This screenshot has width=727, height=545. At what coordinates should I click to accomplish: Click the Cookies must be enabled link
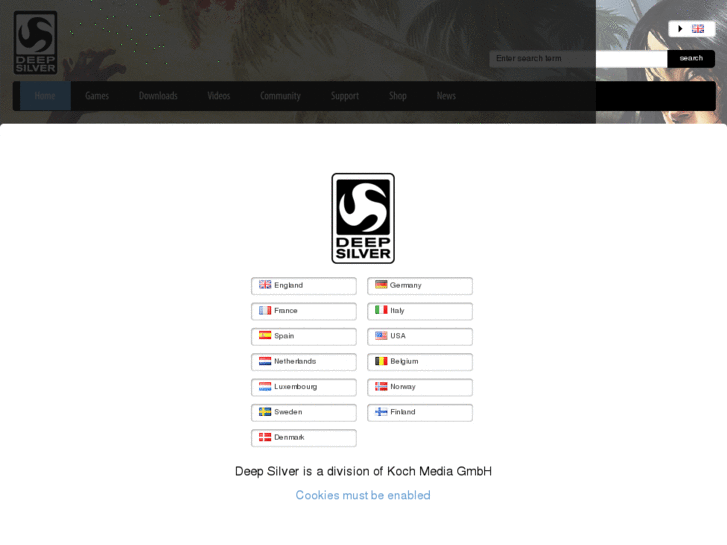point(363,495)
